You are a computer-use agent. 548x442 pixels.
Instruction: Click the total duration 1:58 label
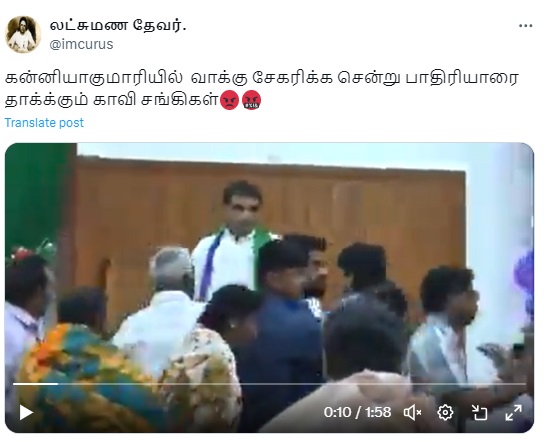[x=378, y=412]
